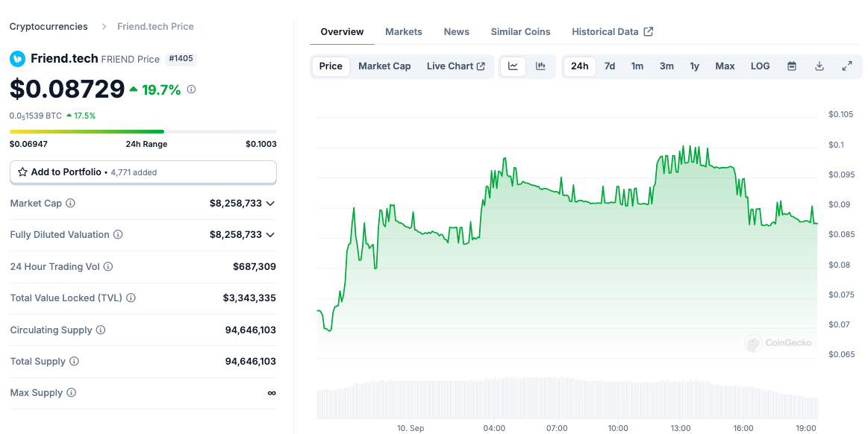Image resolution: width=868 pixels, height=434 pixels.
Task: Click info icon beside Circulating Supply
Action: pos(101,330)
